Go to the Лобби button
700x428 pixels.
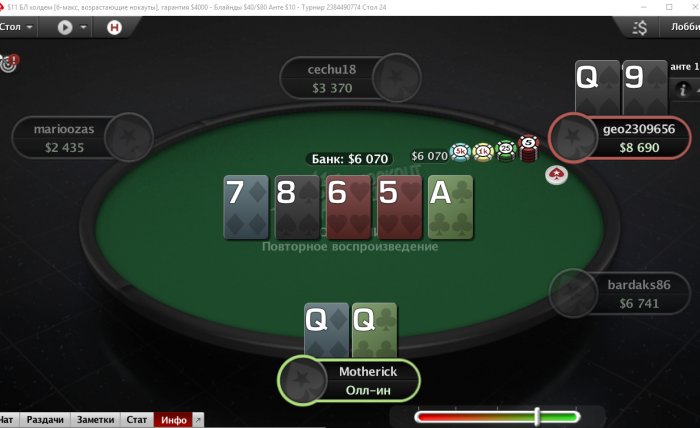pos(685,27)
